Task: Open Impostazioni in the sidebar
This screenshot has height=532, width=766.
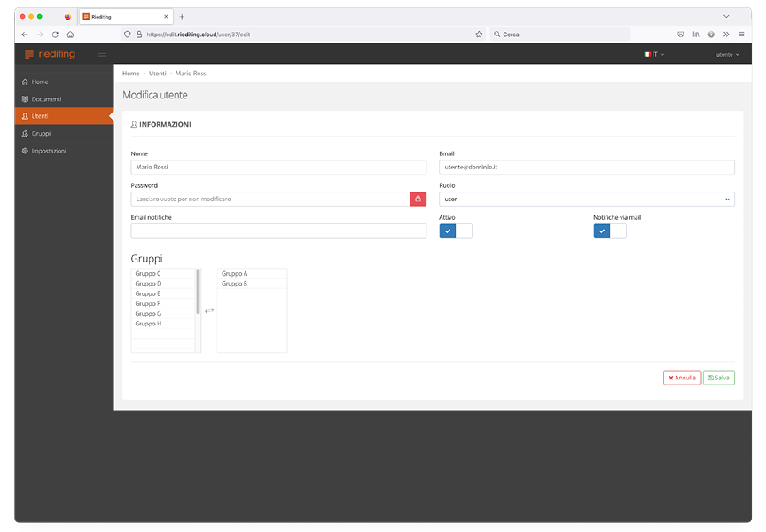Action: [49, 151]
